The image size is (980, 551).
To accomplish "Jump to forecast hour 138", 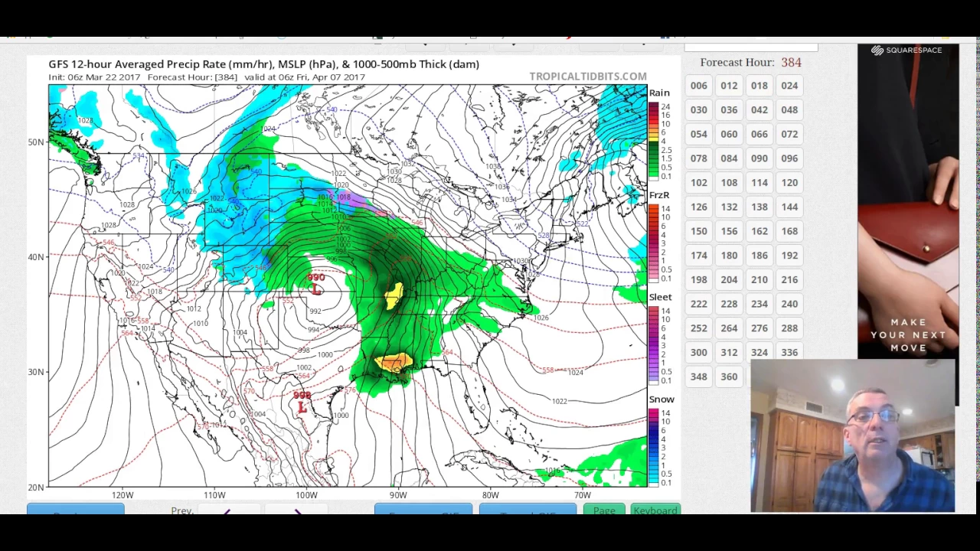I will [x=759, y=207].
